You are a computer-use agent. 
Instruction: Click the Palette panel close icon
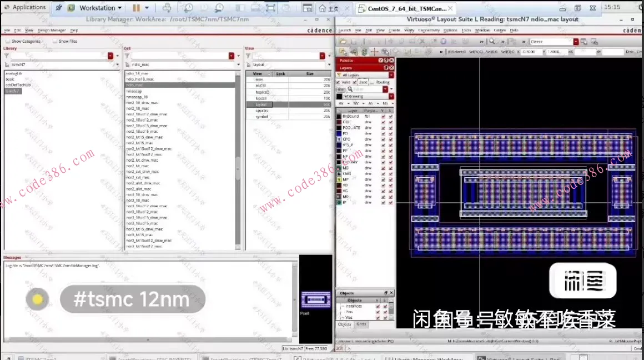(x=391, y=61)
